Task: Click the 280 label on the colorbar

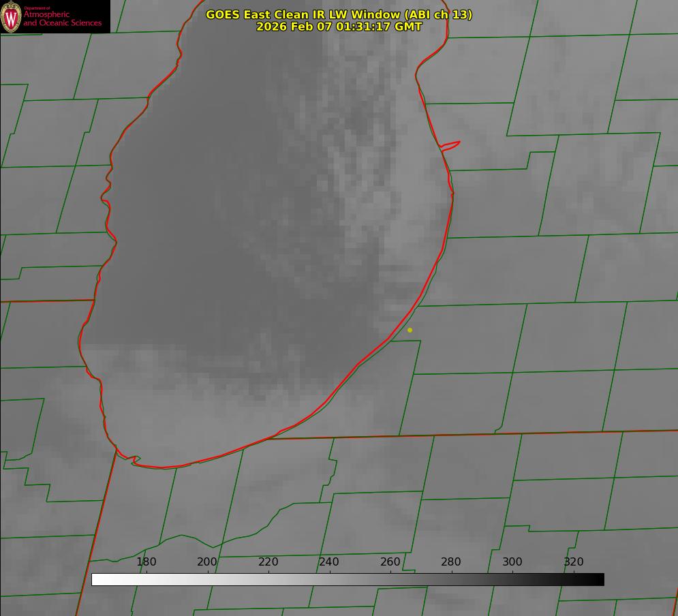Action: pos(451,561)
